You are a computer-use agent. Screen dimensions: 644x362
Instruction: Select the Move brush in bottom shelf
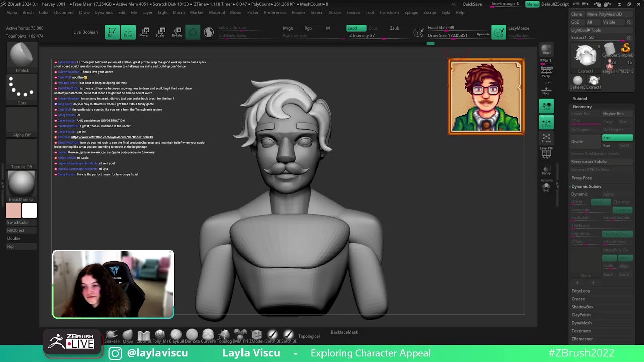coord(128,335)
